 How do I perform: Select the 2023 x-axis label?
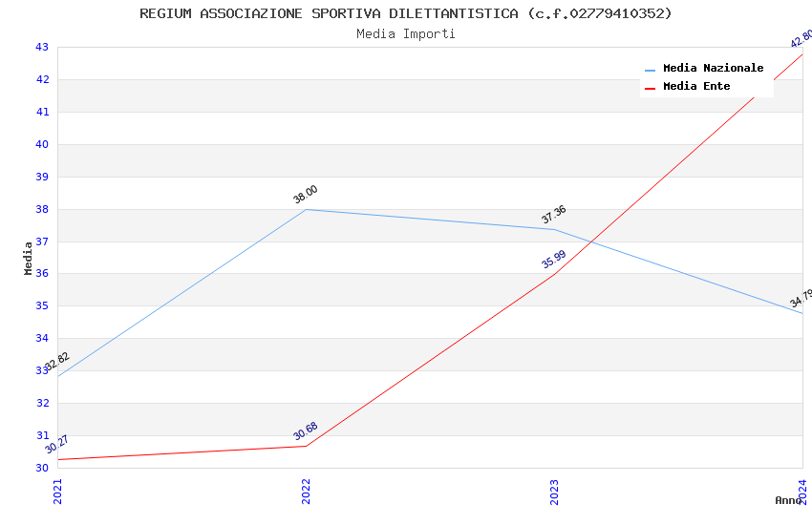point(555,490)
